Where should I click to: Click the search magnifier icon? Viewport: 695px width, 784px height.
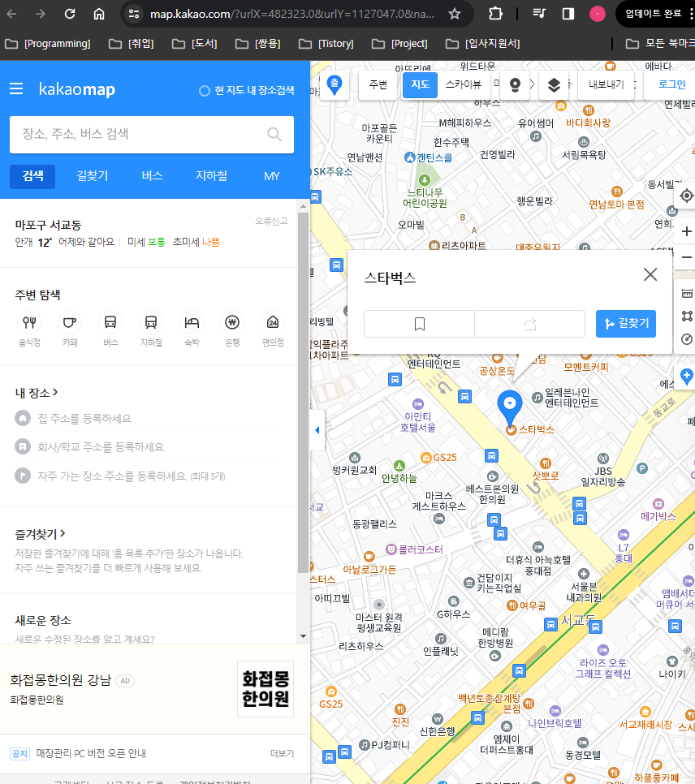(x=274, y=134)
